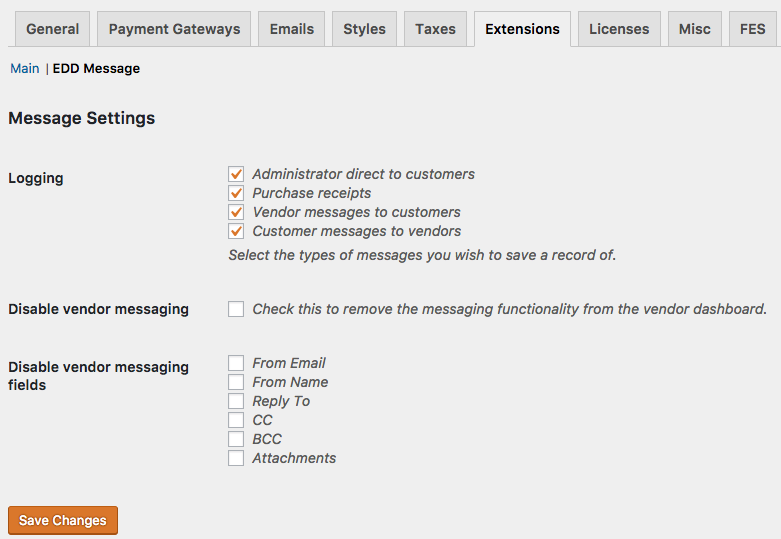The height and width of the screenshot is (539, 781).
Task: Uncheck Purchase receipts logging checkbox
Action: (236, 193)
